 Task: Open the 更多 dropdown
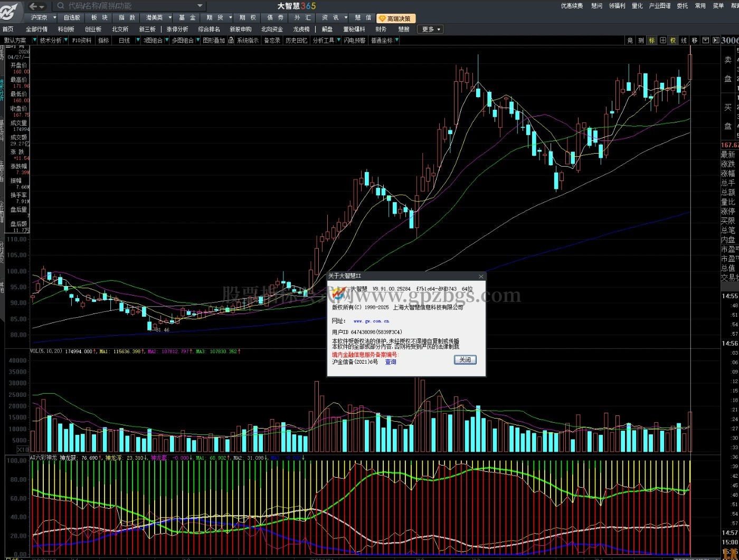[431, 30]
